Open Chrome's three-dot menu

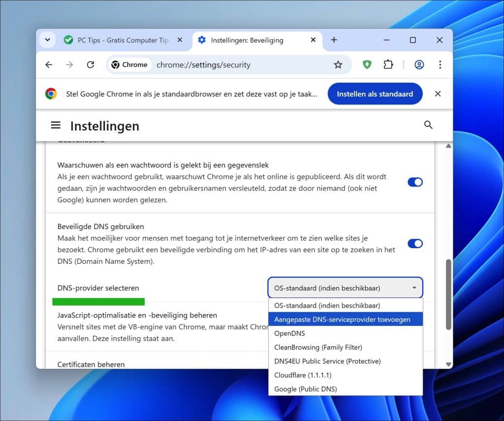coord(441,65)
